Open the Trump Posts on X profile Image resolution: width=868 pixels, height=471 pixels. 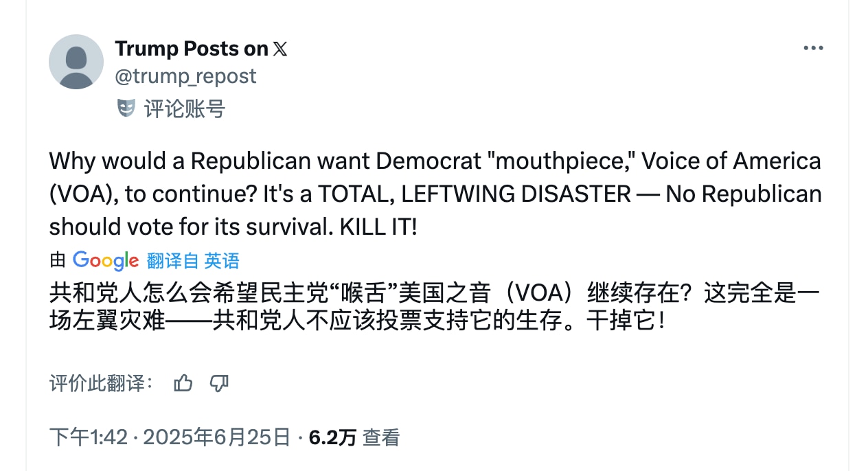[191, 48]
